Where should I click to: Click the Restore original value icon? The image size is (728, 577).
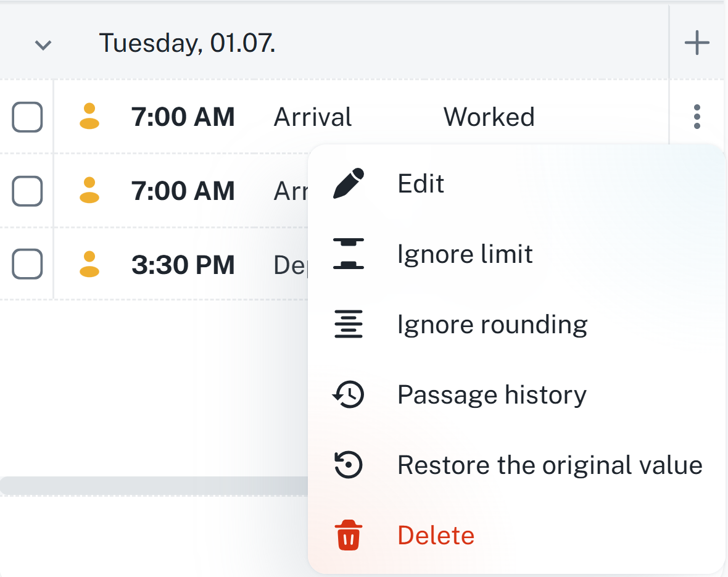[349, 465]
